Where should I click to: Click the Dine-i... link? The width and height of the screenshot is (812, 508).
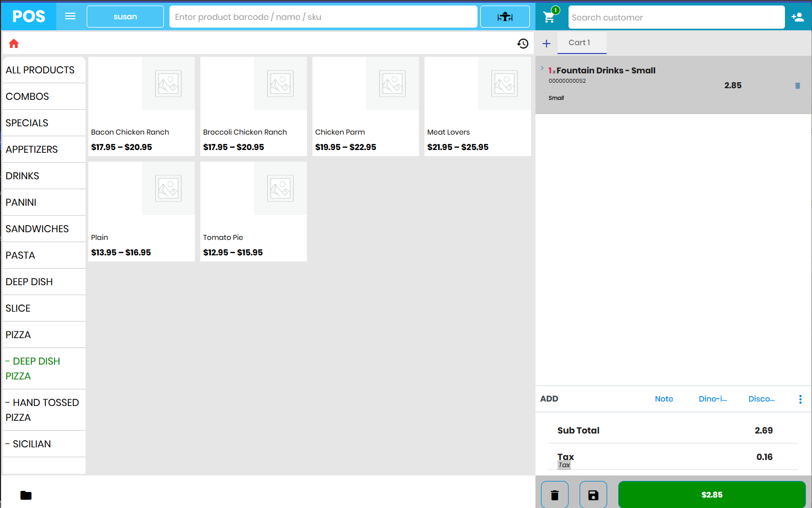tap(713, 399)
